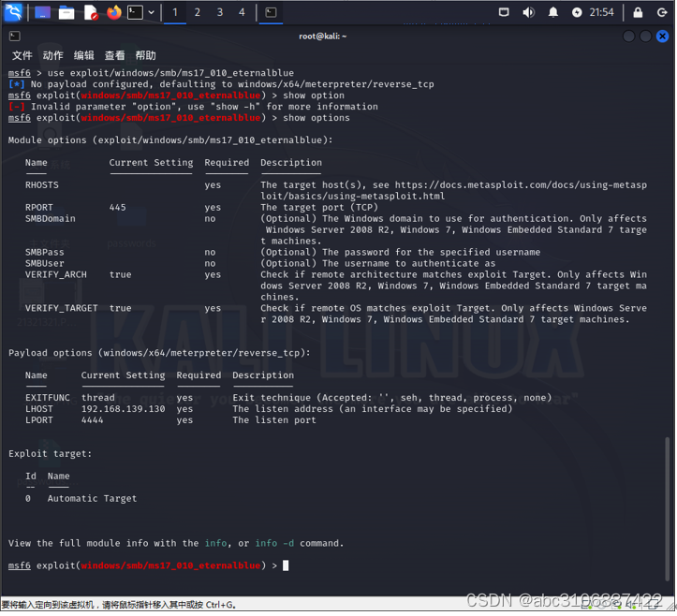The height and width of the screenshot is (616, 677).
Task: Open terminal emulator launcher icon
Action: [x=135, y=12]
